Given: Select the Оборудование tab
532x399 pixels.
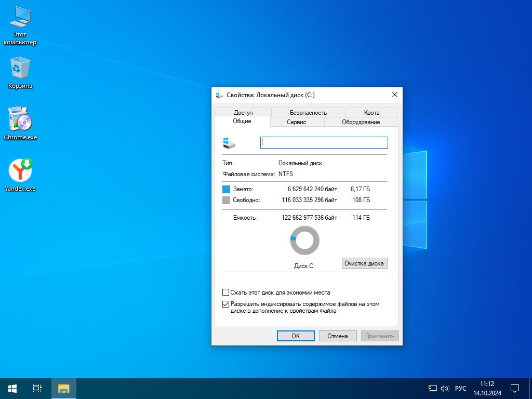Looking at the screenshot, I should click(x=361, y=122).
